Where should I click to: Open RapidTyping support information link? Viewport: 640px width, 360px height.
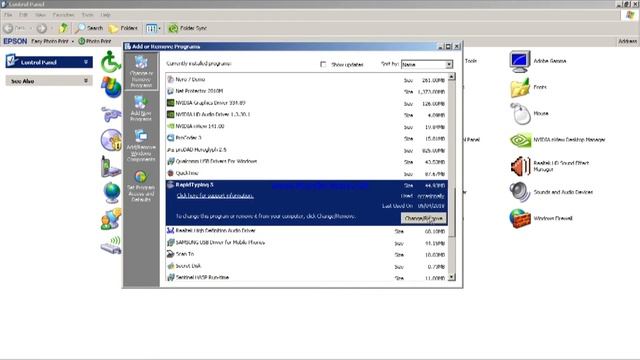point(215,196)
